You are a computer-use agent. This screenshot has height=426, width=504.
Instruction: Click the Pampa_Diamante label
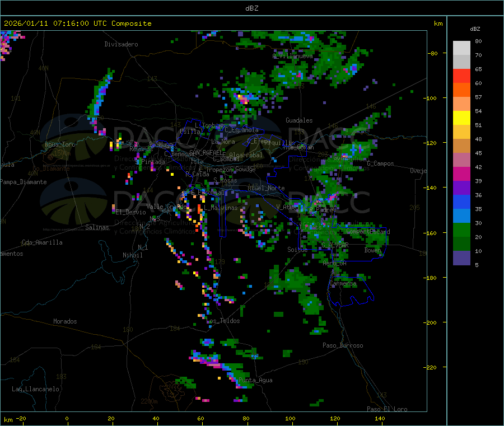(x=23, y=182)
